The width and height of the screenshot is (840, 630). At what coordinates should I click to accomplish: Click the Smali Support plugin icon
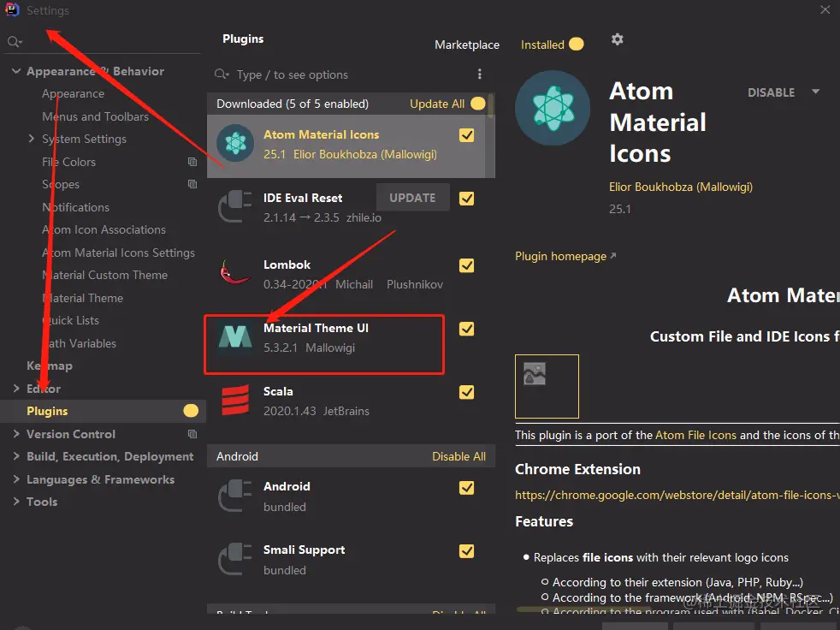point(235,559)
